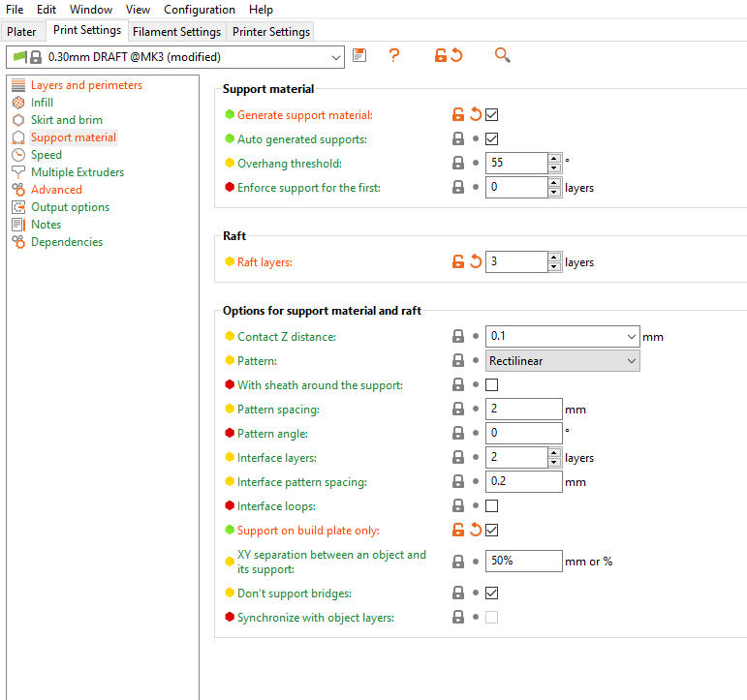
Task: Open the Output options page
Action: click(x=70, y=207)
